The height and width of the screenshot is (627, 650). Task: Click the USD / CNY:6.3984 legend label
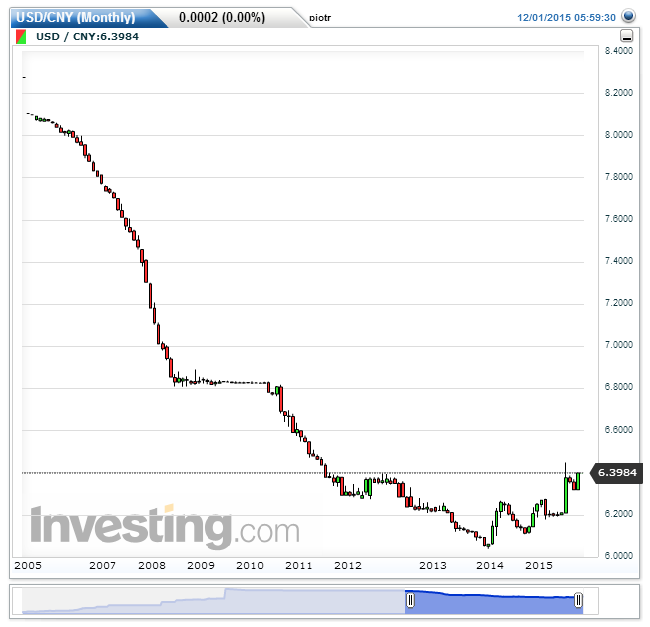pyautogui.click(x=87, y=36)
